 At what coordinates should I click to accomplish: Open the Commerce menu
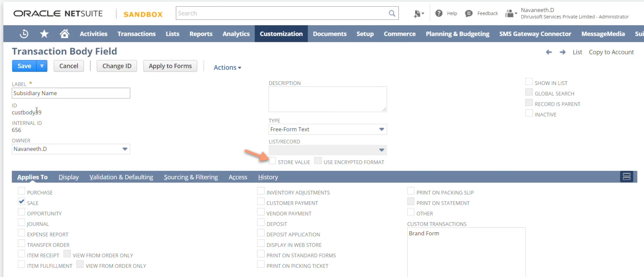400,34
